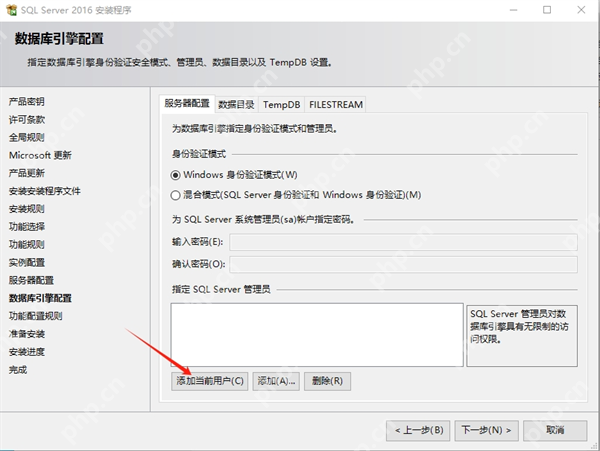Click the 确认密码(O) password field
Image resolution: width=600 pixels, height=451 pixels.
tap(403, 264)
